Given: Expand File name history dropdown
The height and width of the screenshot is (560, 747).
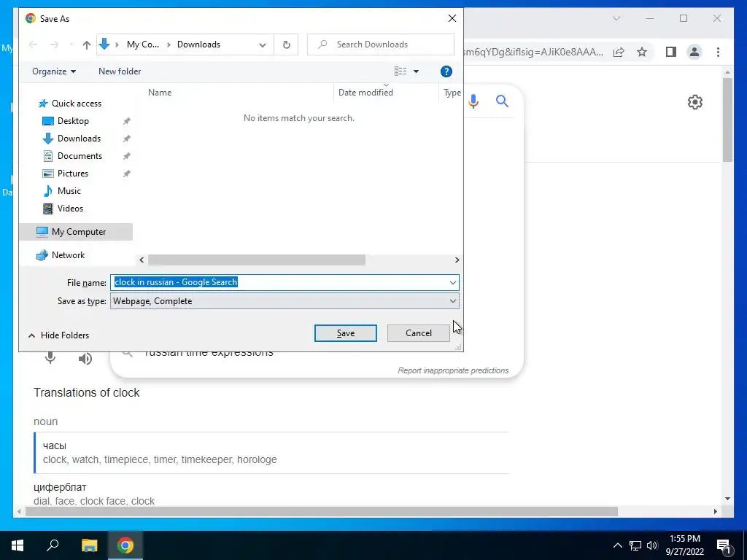Looking at the screenshot, I should coord(452,282).
